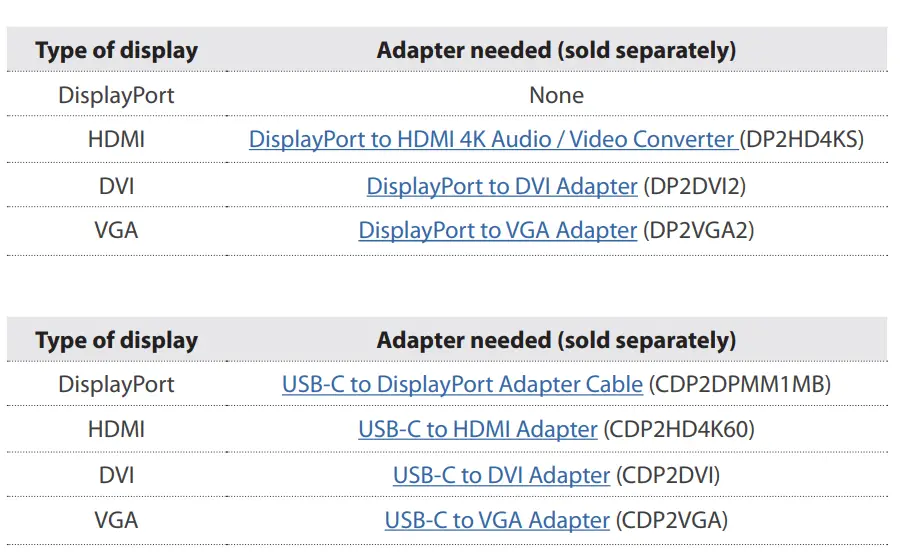This screenshot has height=559, width=912.
Task: Click the DVI cell in the CDP2DVI row
Action: pyautogui.click(x=116, y=476)
